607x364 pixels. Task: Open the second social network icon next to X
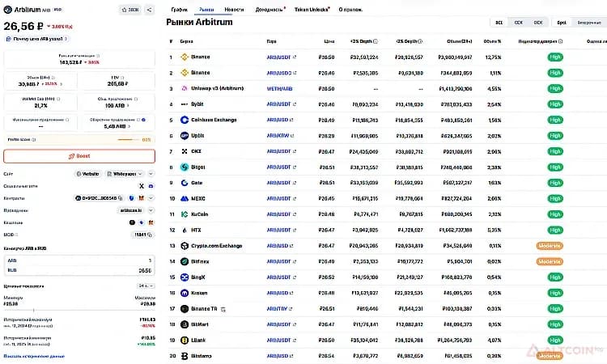pyautogui.click(x=151, y=186)
